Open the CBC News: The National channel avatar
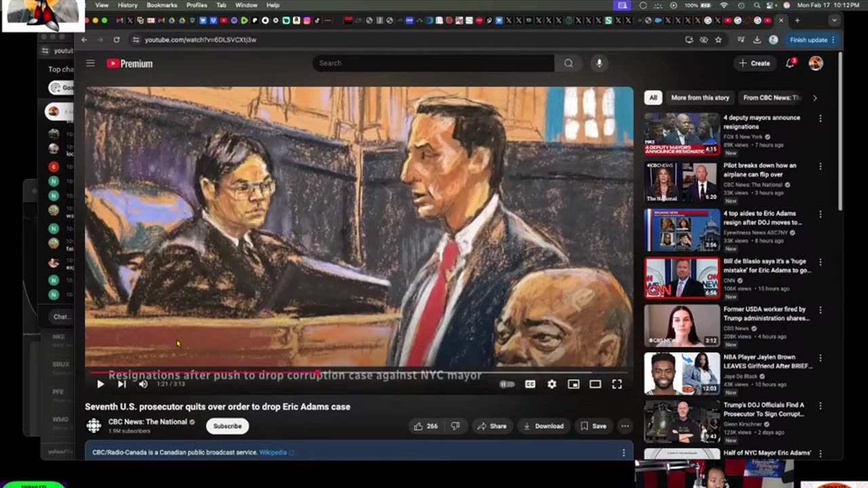868x488 pixels. tap(94, 426)
